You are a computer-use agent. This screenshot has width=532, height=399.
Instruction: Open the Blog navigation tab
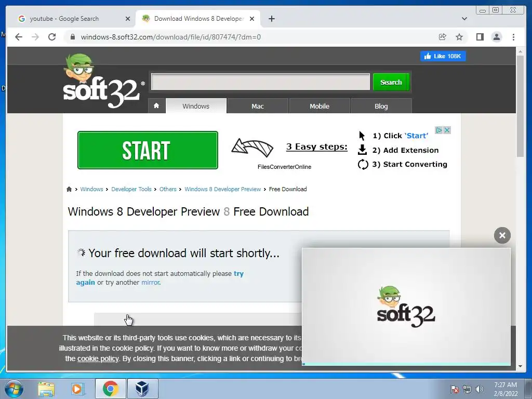381,106
